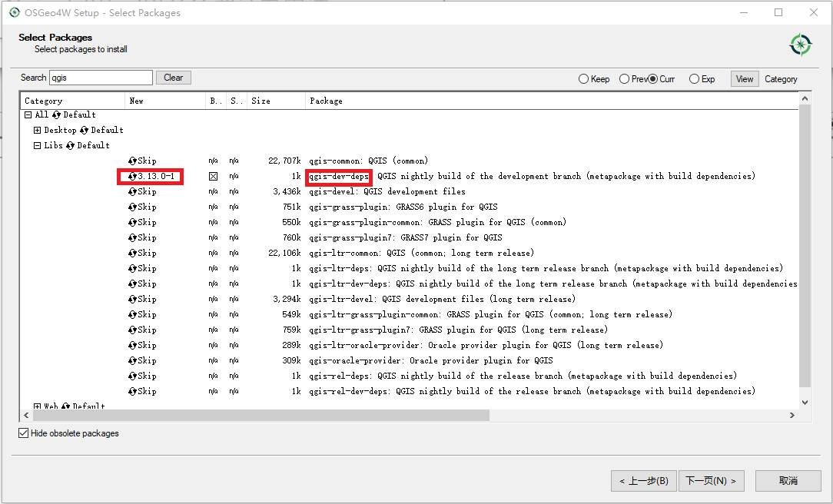833x504 pixels.
Task: Cycle Skip icon for qgis-oracle-provider row
Action: pyautogui.click(x=132, y=361)
